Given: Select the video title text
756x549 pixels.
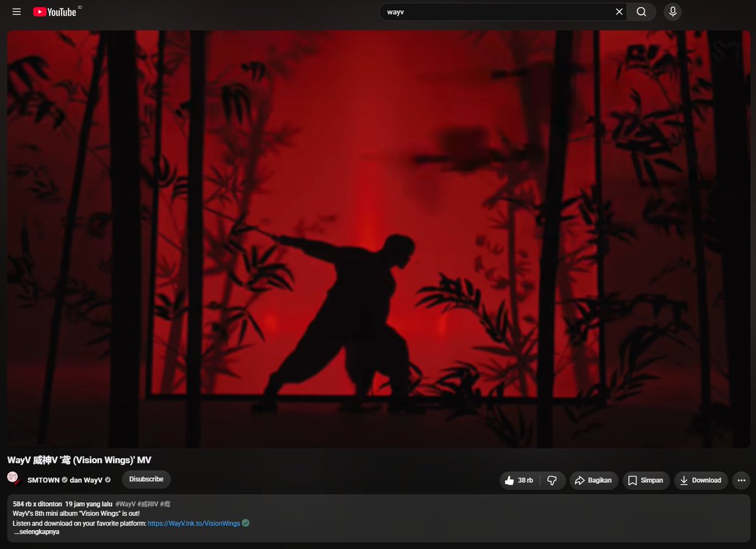Looking at the screenshot, I should (79, 460).
